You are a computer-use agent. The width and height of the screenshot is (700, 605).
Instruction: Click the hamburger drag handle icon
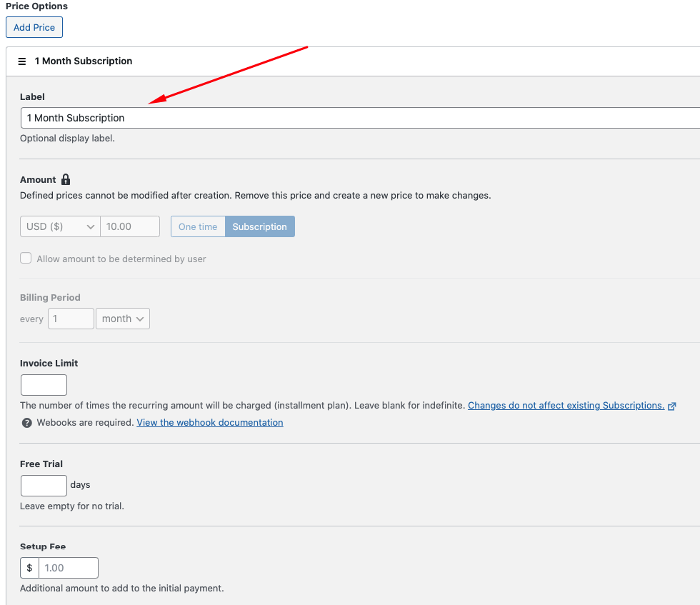click(22, 61)
